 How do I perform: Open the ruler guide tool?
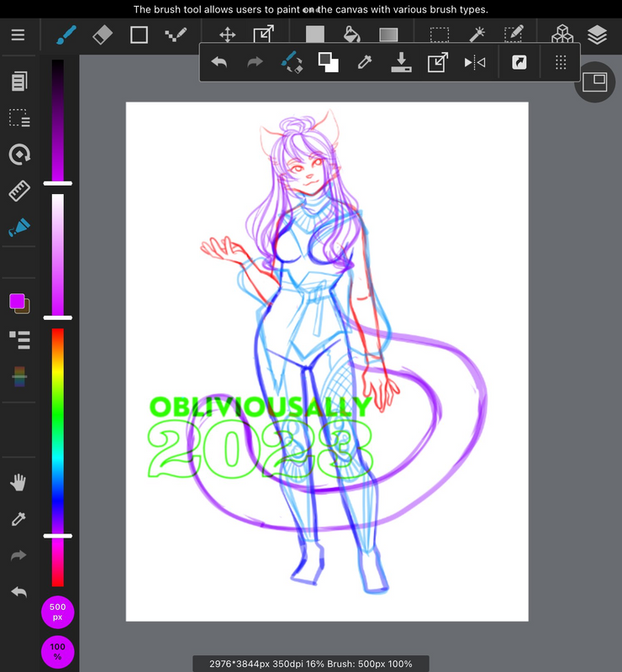pyautogui.click(x=19, y=191)
